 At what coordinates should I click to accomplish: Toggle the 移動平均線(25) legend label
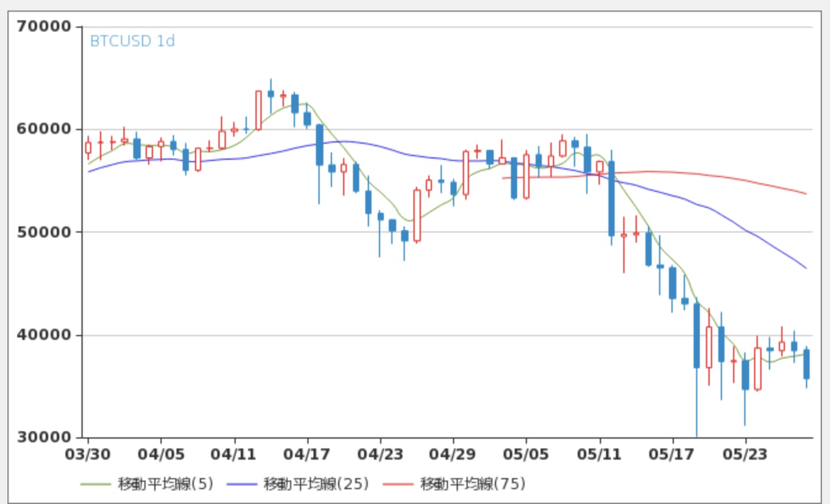point(316,484)
